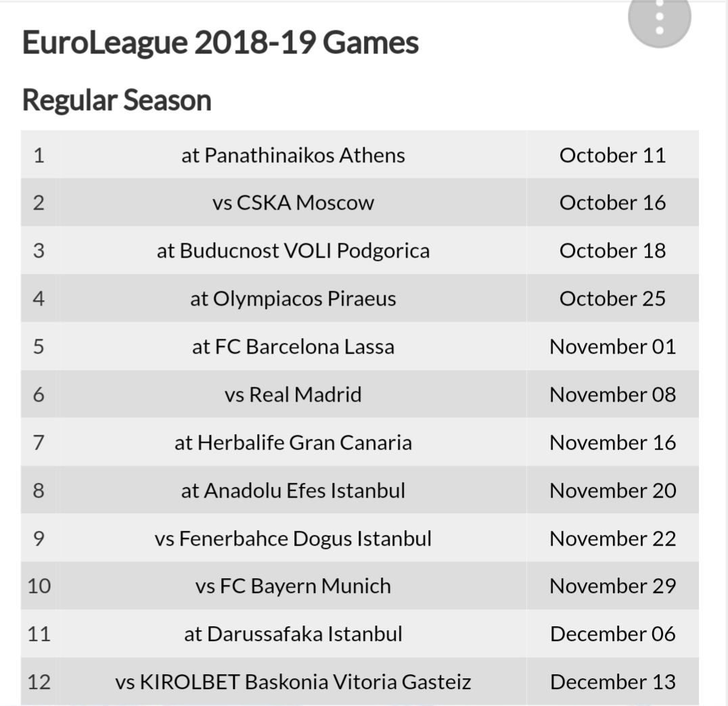
Task: Click the October 11 date cell
Action: point(612,155)
